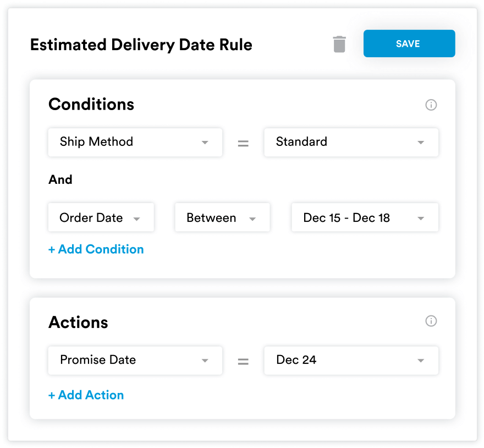Open the Standard value dropdown
This screenshot has width=484, height=448.
pos(351,142)
